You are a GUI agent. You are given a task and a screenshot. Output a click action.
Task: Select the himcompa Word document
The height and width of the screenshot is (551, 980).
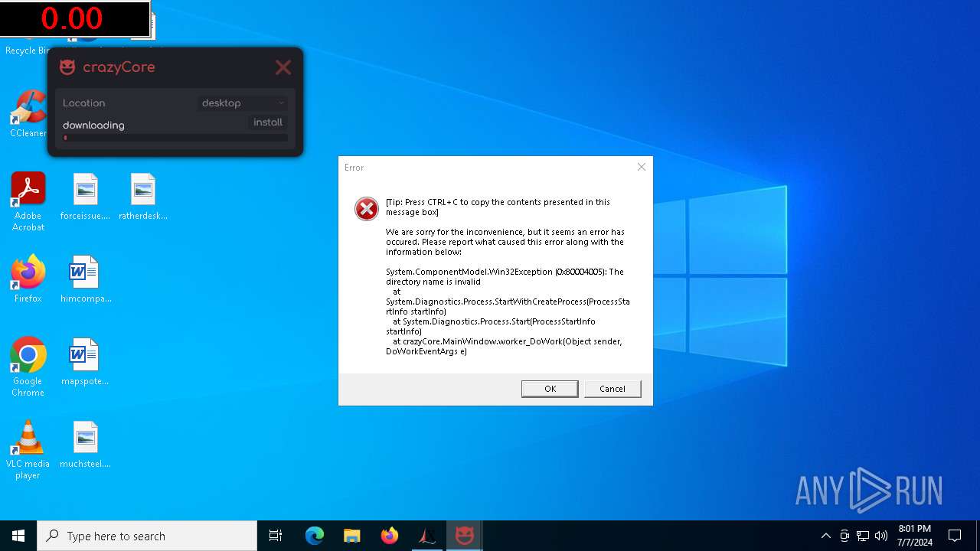point(85,279)
